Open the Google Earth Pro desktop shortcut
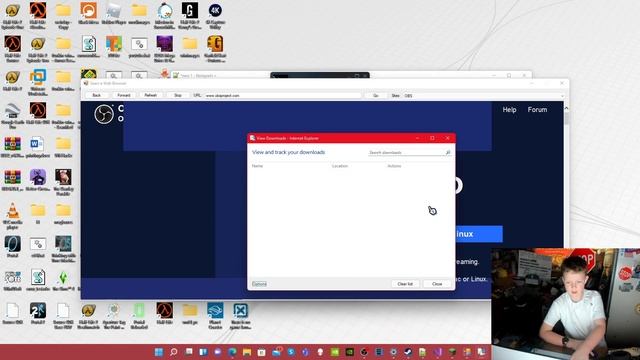 [13, 116]
